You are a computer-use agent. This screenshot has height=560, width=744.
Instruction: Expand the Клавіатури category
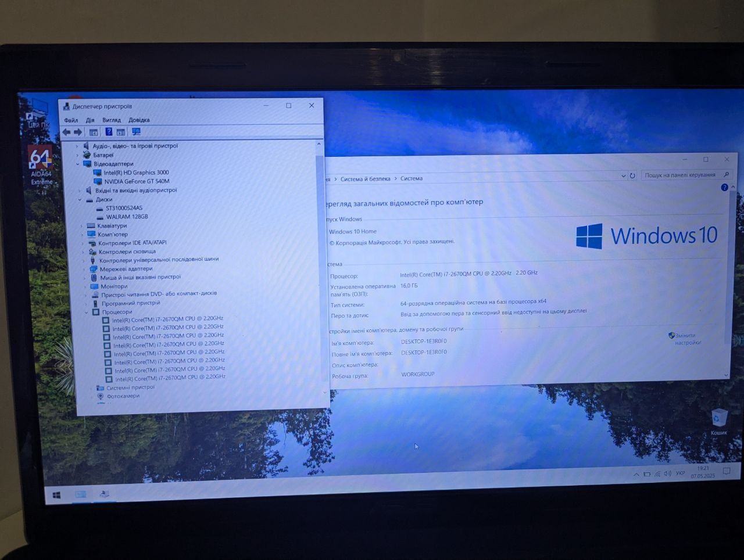point(81,226)
